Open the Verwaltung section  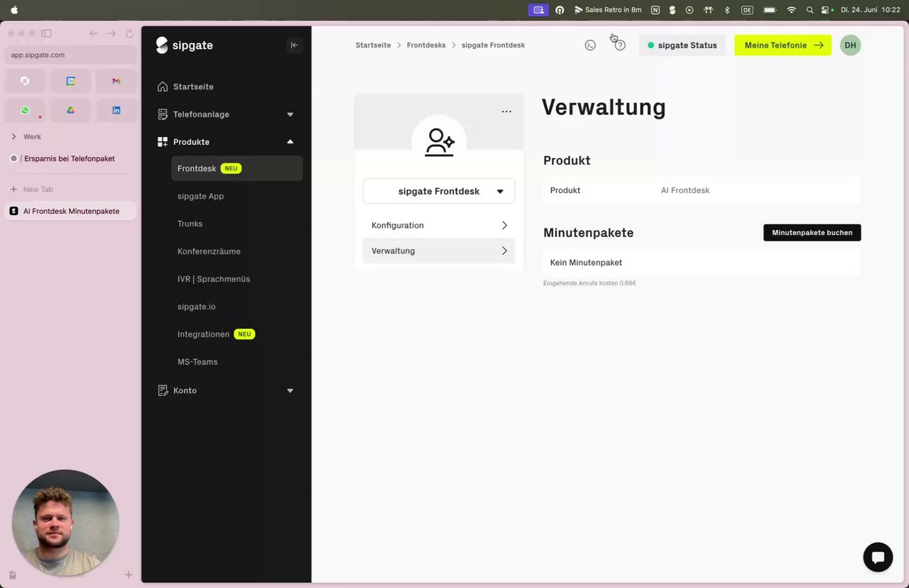coord(439,251)
